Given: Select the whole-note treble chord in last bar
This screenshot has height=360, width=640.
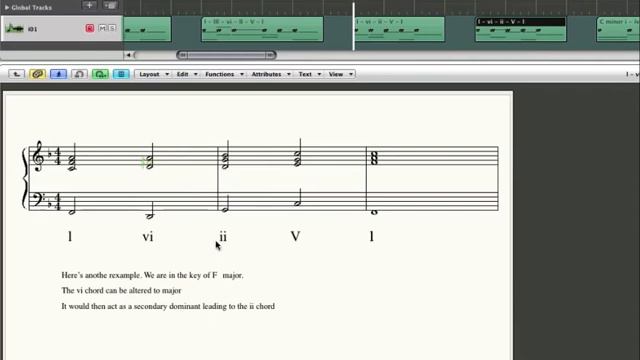Looking at the screenshot, I should tap(374, 158).
